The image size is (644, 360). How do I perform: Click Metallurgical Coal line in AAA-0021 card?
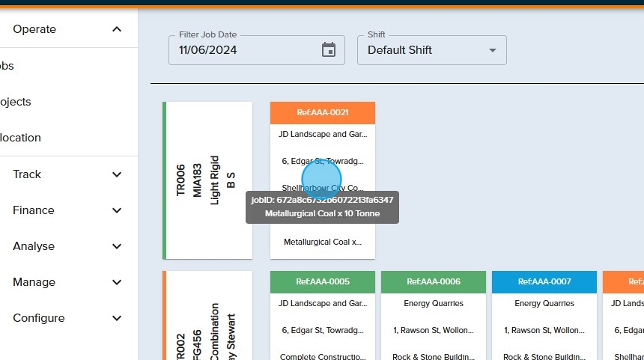(x=322, y=242)
